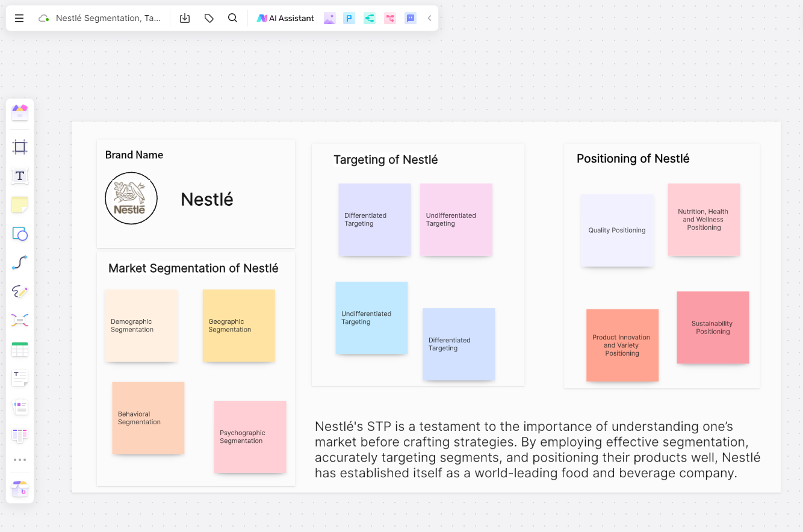Click the blue P presentation icon
This screenshot has width=803, height=532.
[349, 18]
